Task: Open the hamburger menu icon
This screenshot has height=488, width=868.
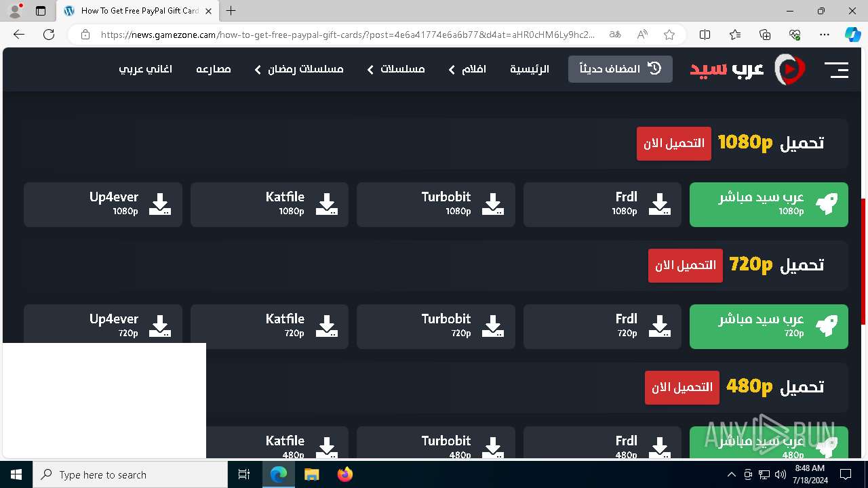Action: [x=836, y=69]
